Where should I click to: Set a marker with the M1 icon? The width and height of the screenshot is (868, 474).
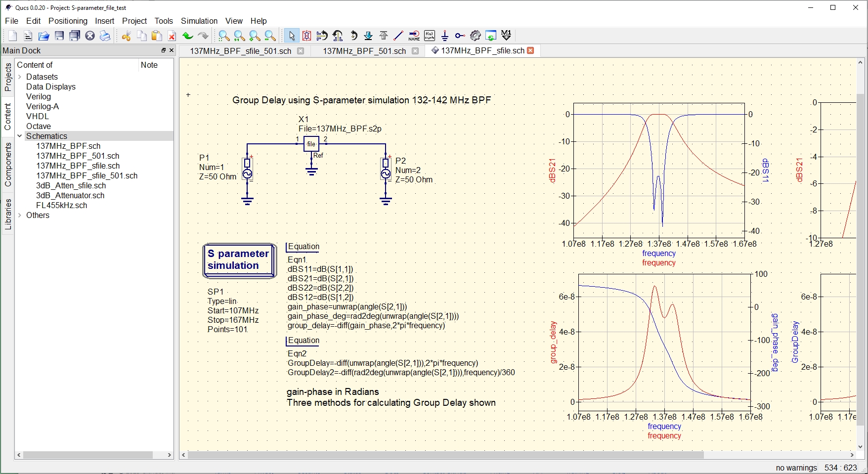pos(506,36)
